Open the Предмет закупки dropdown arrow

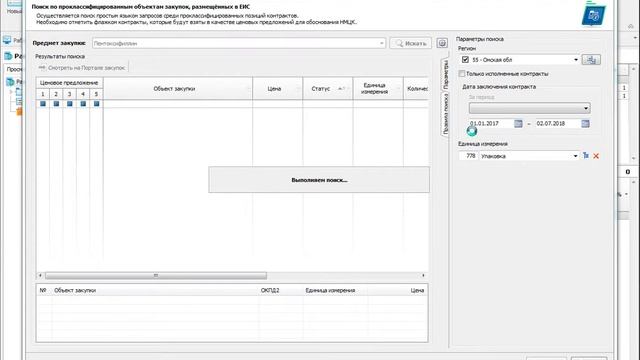(382, 43)
